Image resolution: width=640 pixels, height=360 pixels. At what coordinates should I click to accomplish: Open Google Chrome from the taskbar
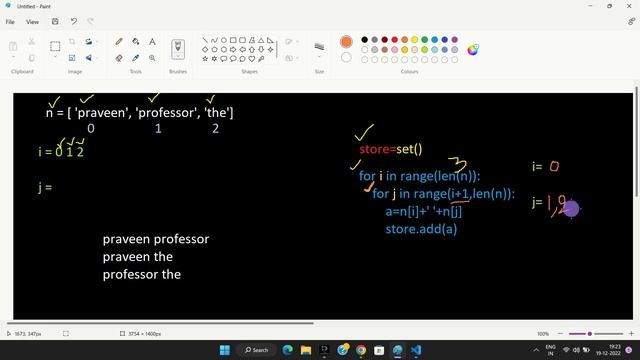361,350
